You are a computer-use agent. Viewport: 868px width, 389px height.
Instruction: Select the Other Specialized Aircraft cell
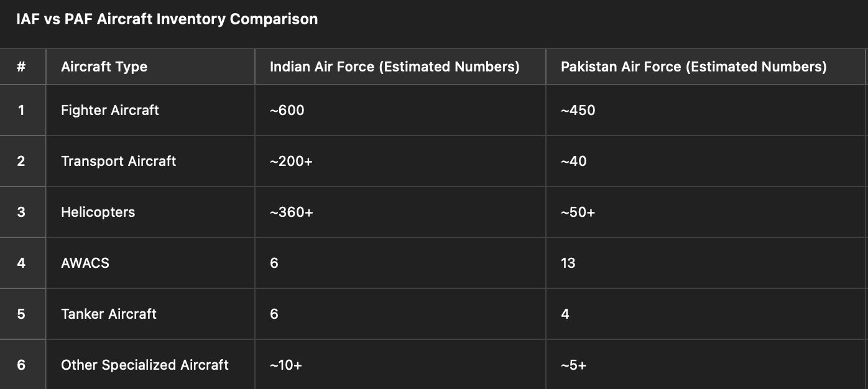(x=150, y=364)
